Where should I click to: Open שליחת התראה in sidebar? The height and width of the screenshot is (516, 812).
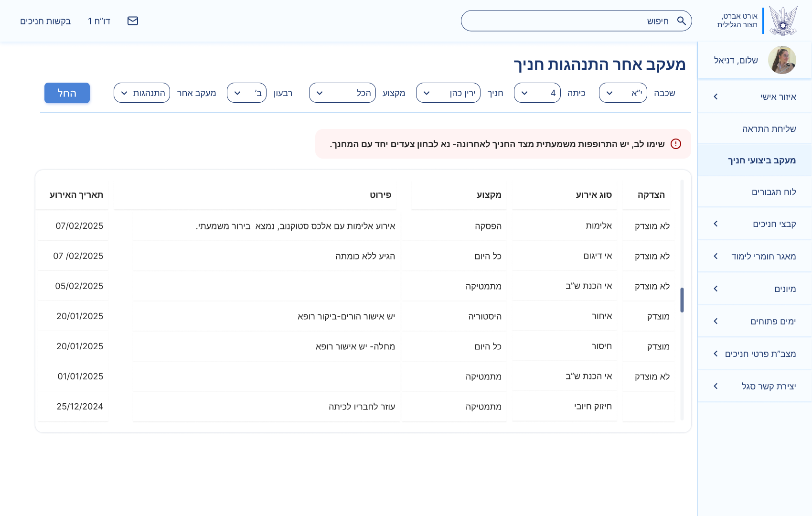click(755, 129)
